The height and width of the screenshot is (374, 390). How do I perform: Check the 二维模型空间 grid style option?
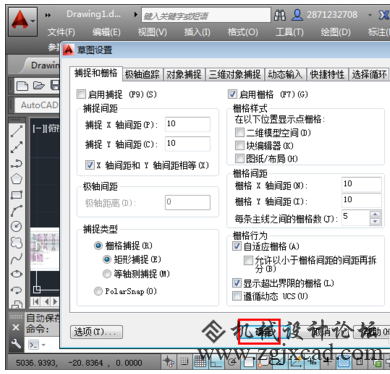[239, 133]
